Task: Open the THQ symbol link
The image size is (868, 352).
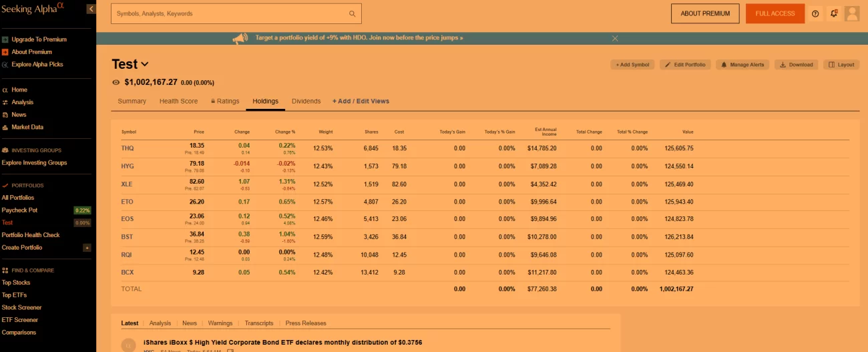Action: [127, 148]
